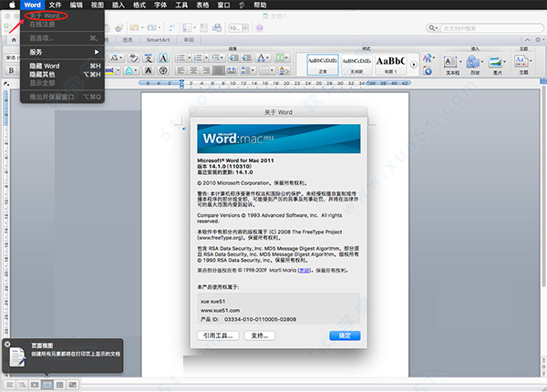Apply the 标题 1 style thumbnail

pyautogui.click(x=390, y=65)
